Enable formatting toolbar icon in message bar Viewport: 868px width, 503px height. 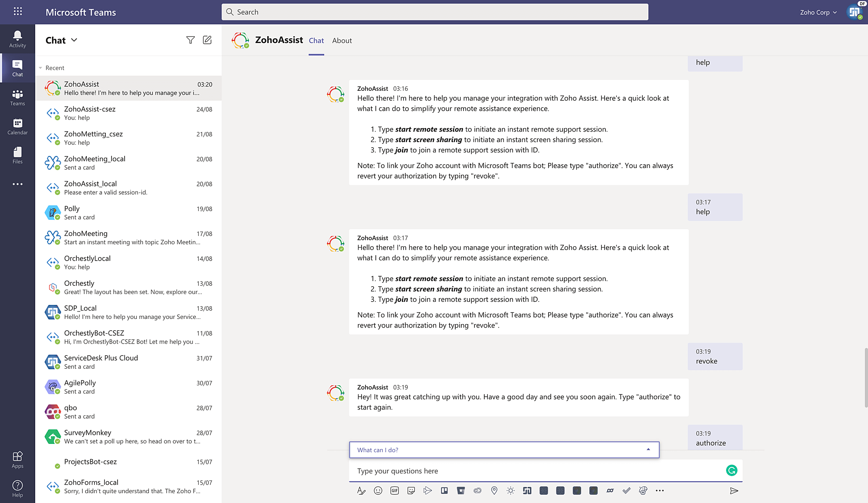pos(361,491)
